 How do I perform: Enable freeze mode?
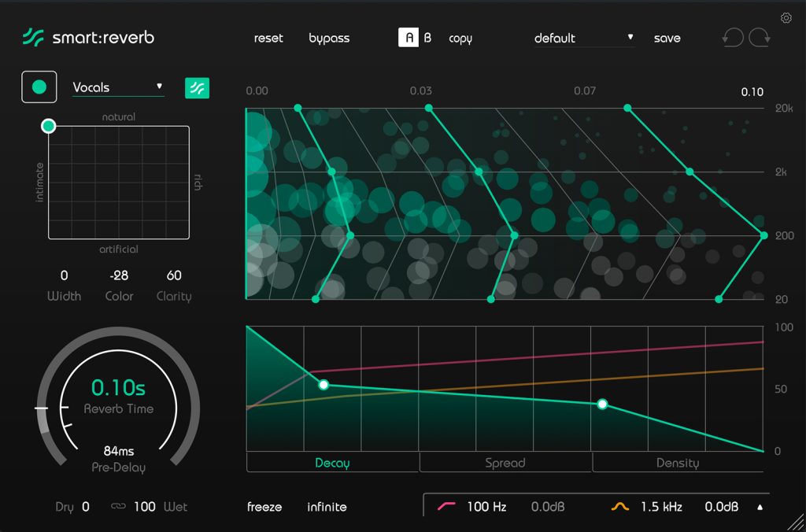coord(264,507)
